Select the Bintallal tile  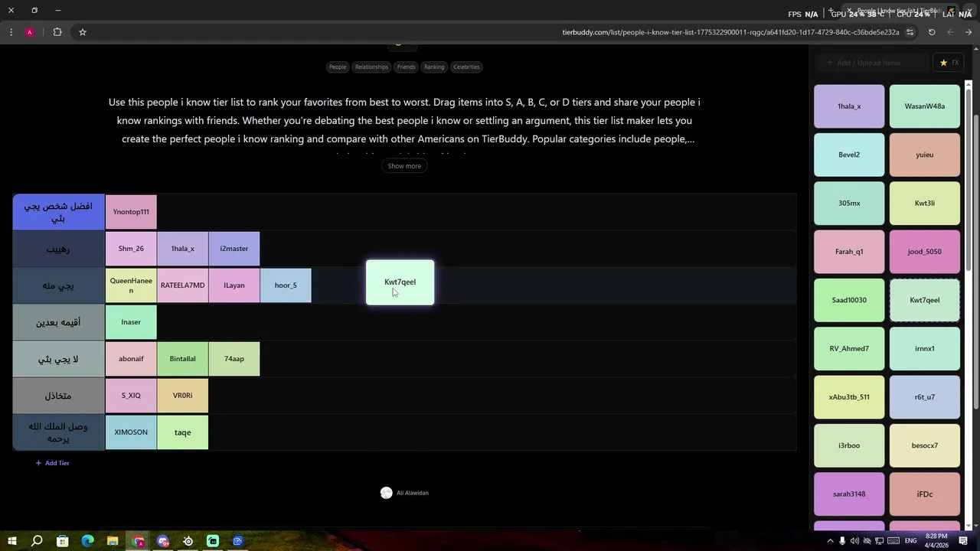click(x=182, y=359)
